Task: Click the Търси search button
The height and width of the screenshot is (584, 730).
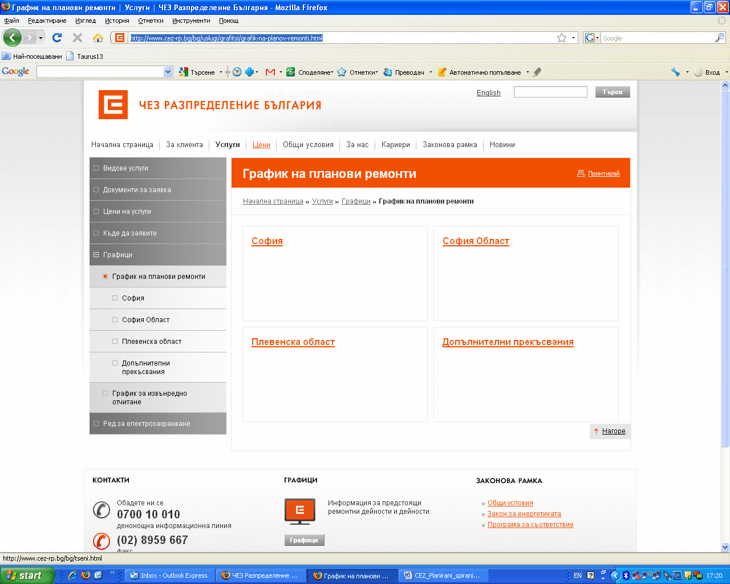Action: point(612,92)
